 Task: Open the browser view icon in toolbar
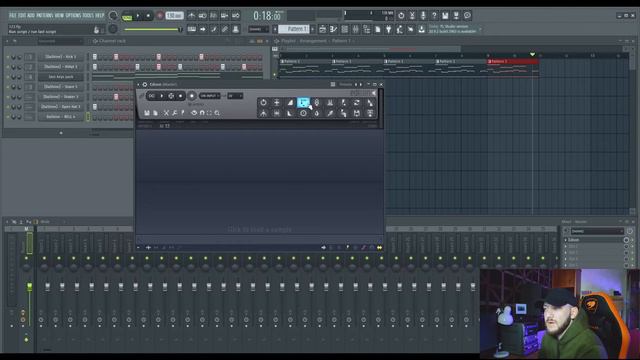(367, 29)
